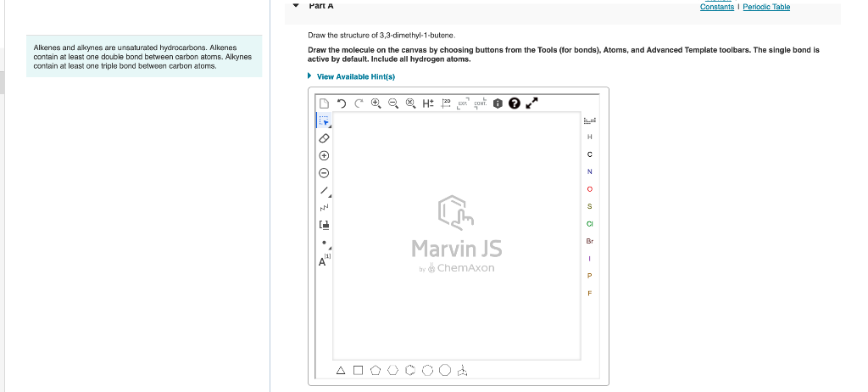Image resolution: width=868 pixels, height=392 pixels.
Task: Select the radical dot tool
Action: (x=325, y=243)
